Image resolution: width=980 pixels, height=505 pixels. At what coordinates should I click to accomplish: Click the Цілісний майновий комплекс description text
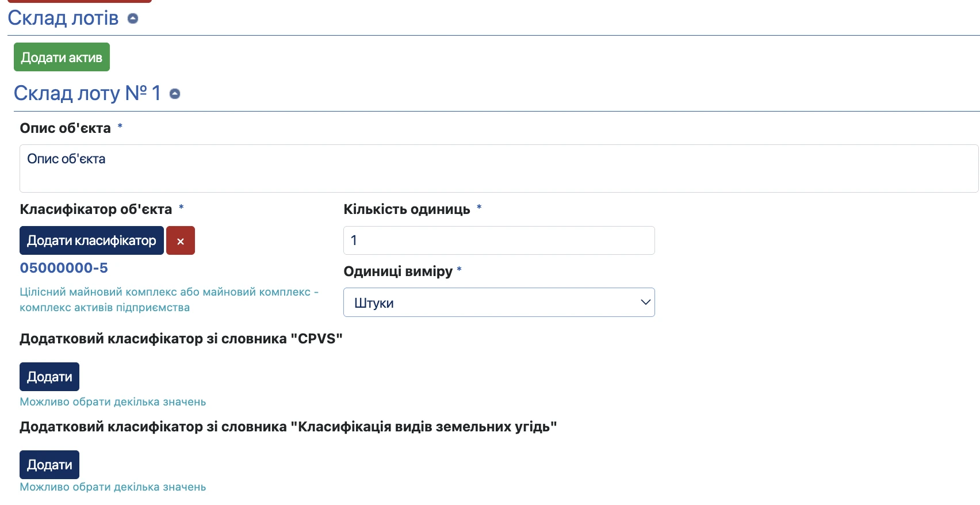(169, 300)
